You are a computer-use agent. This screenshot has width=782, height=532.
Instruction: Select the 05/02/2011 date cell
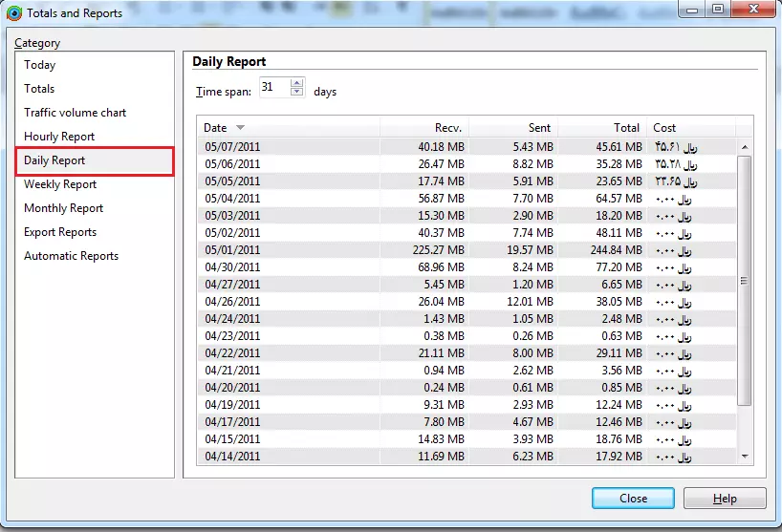pyautogui.click(x=232, y=233)
